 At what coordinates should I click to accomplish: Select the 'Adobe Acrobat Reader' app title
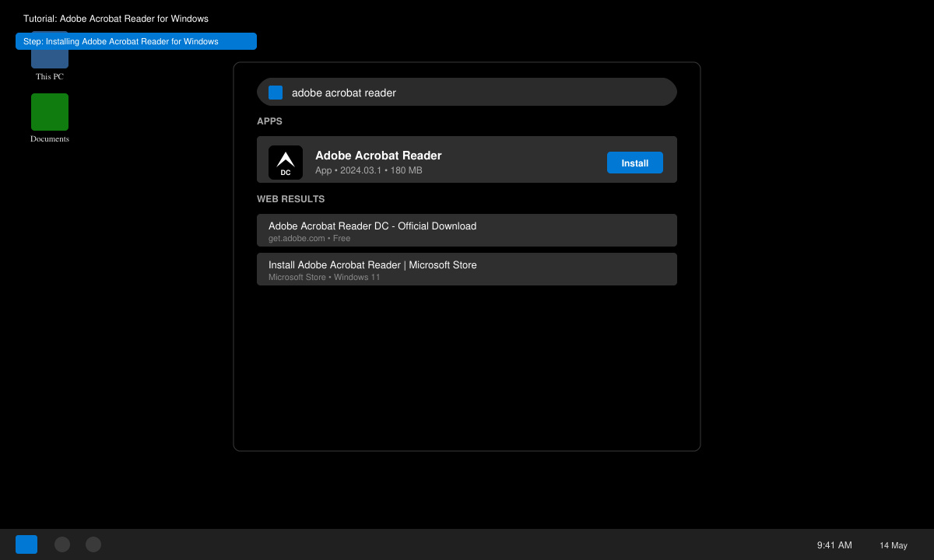[x=378, y=156]
